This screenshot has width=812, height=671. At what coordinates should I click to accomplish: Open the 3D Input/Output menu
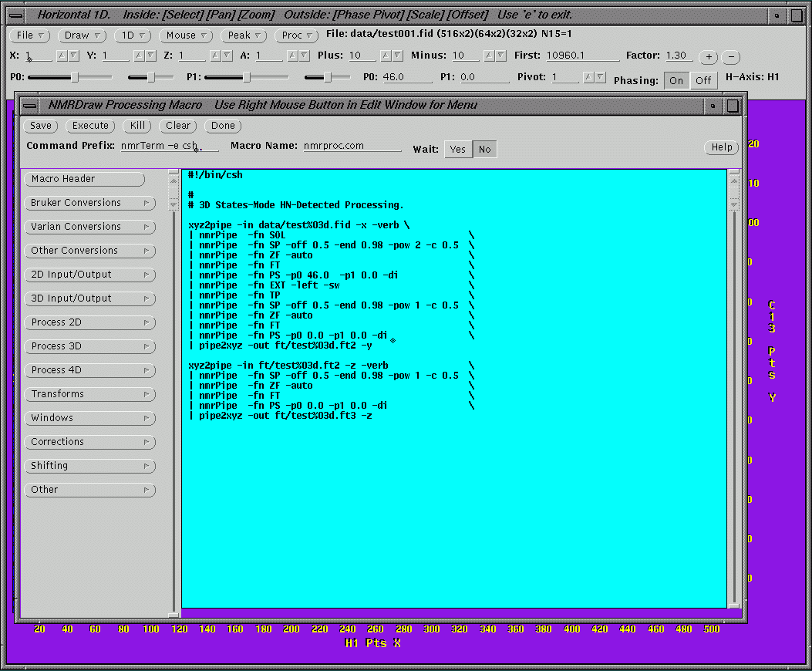point(90,298)
